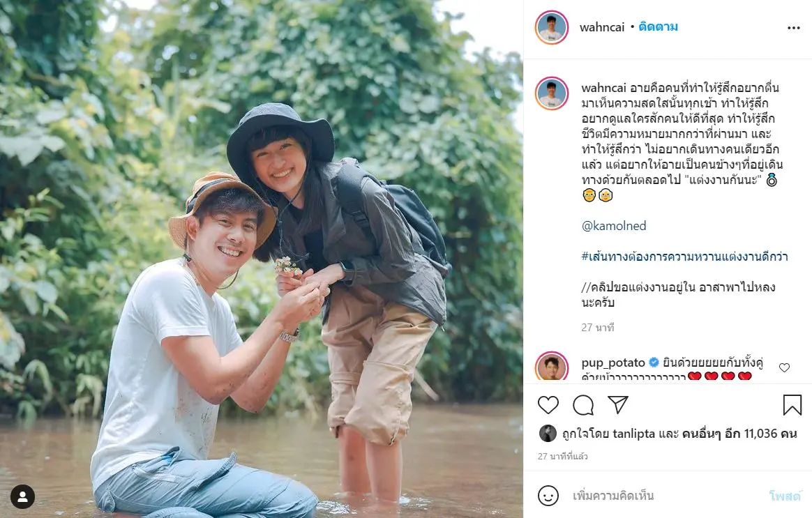
Task: Open hashtag #เส้นทางต้องการความหวานแต่งงานดีกว่า
Action: (684, 257)
